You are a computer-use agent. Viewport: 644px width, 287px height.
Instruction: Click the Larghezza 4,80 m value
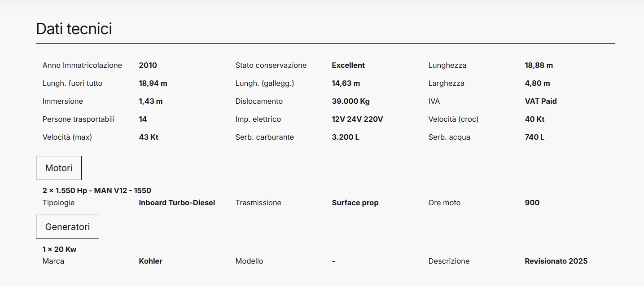point(537,83)
